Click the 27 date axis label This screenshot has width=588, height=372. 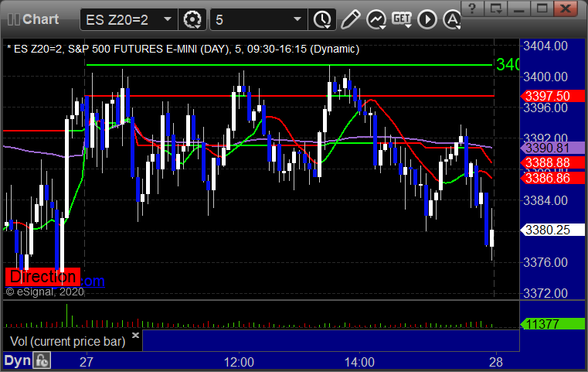[87, 362]
